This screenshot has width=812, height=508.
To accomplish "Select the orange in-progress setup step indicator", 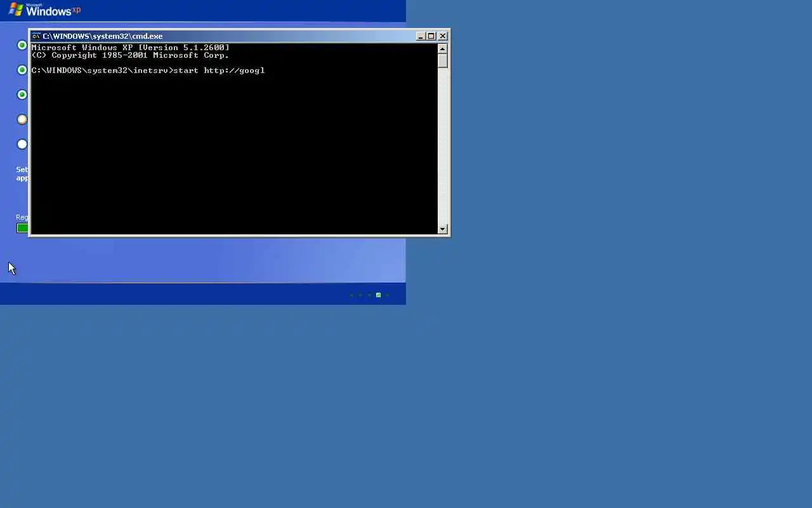I will 22,119.
